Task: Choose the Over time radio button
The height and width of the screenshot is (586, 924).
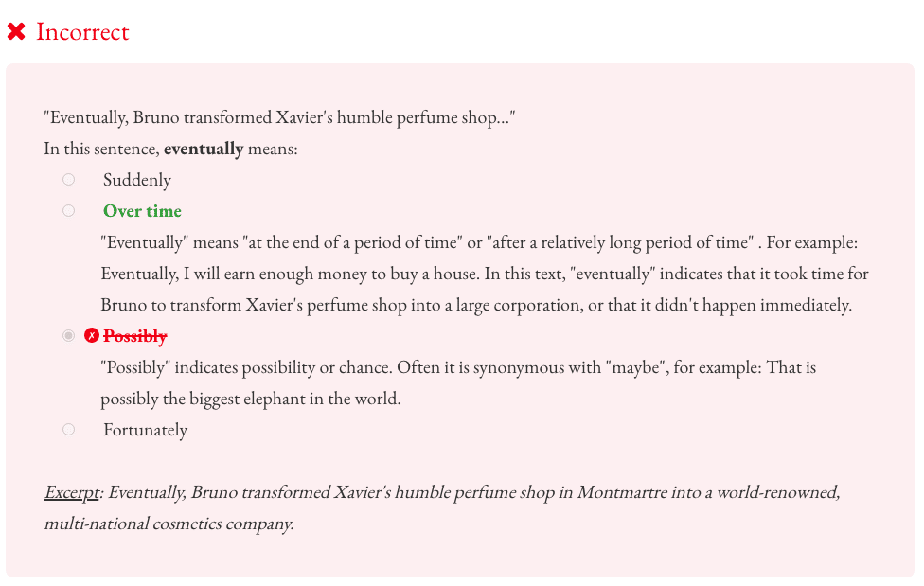Action: 68,211
